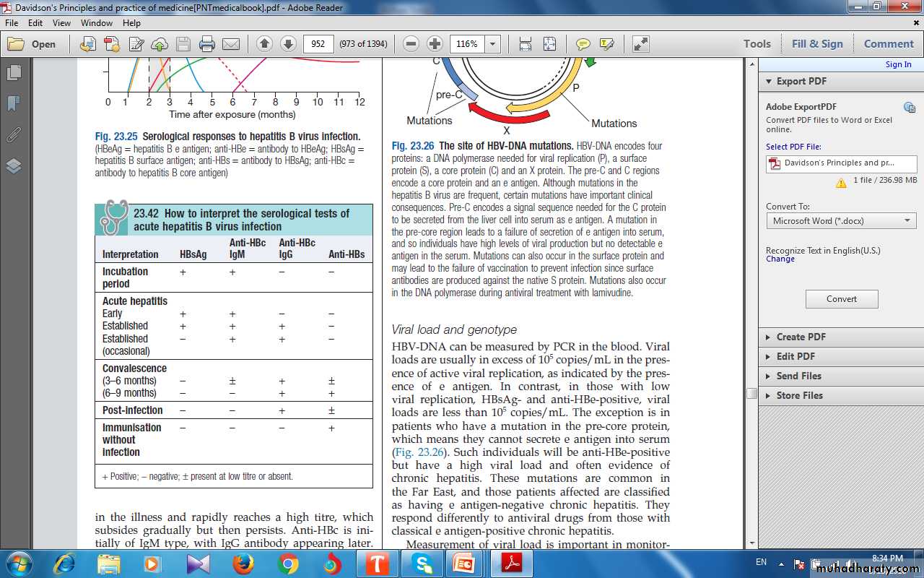
Task: Open the zoom percentage dropdown
Action: pyautogui.click(x=493, y=44)
